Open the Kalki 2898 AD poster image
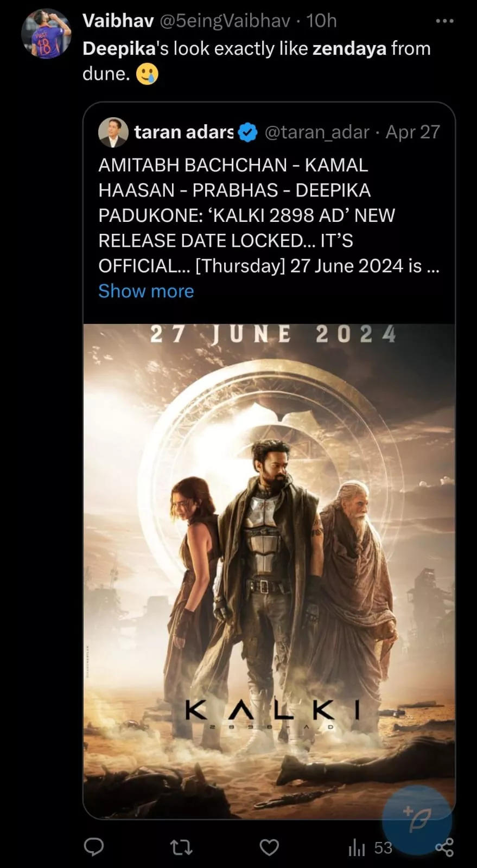Viewport: 477px width, 868px height. pos(269,571)
